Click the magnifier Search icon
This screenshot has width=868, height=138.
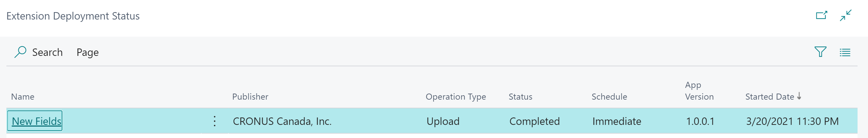20,52
